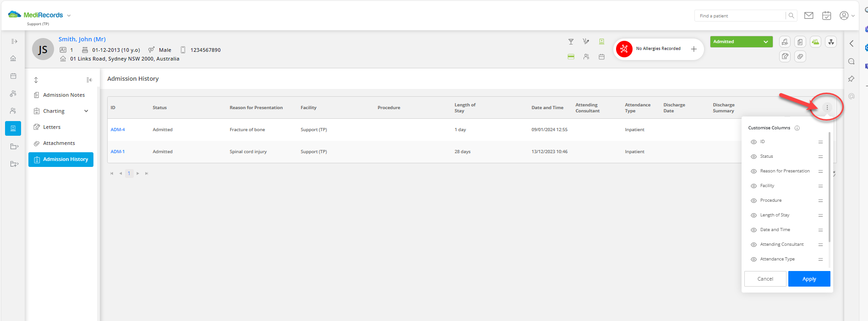Collapse the patient side menu icon

pos(89,80)
